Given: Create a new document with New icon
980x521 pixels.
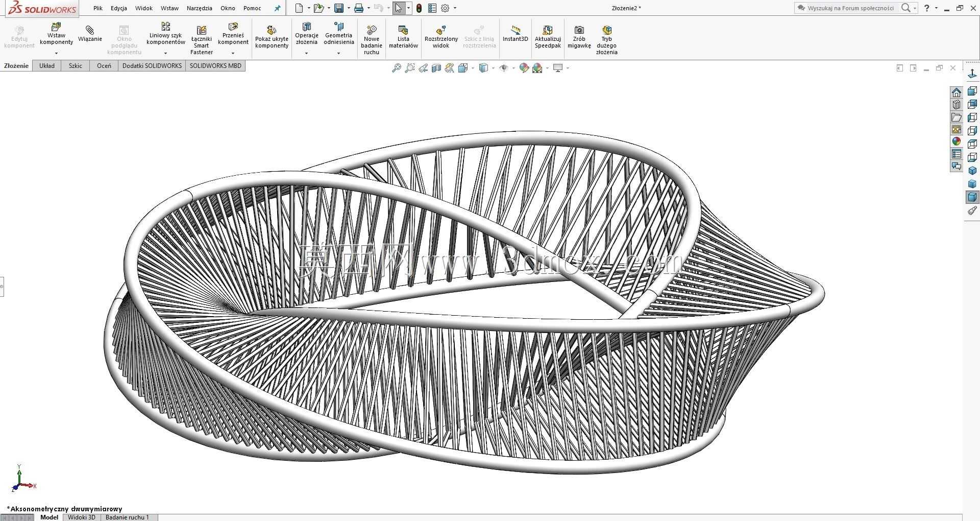Looking at the screenshot, I should (299, 8).
